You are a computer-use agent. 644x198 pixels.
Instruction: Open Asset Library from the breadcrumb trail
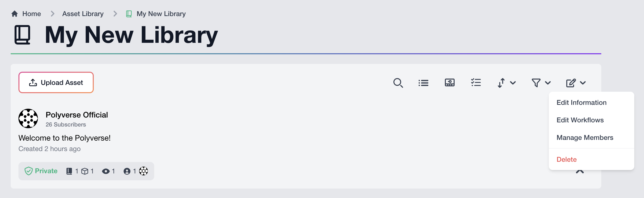click(83, 14)
